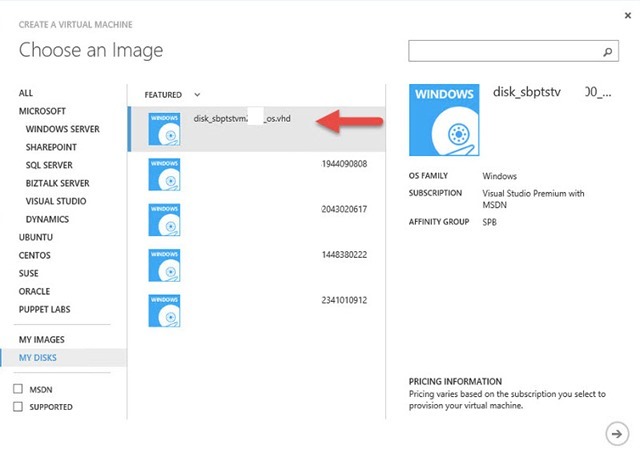Open the Windows Server category

[x=62, y=129]
